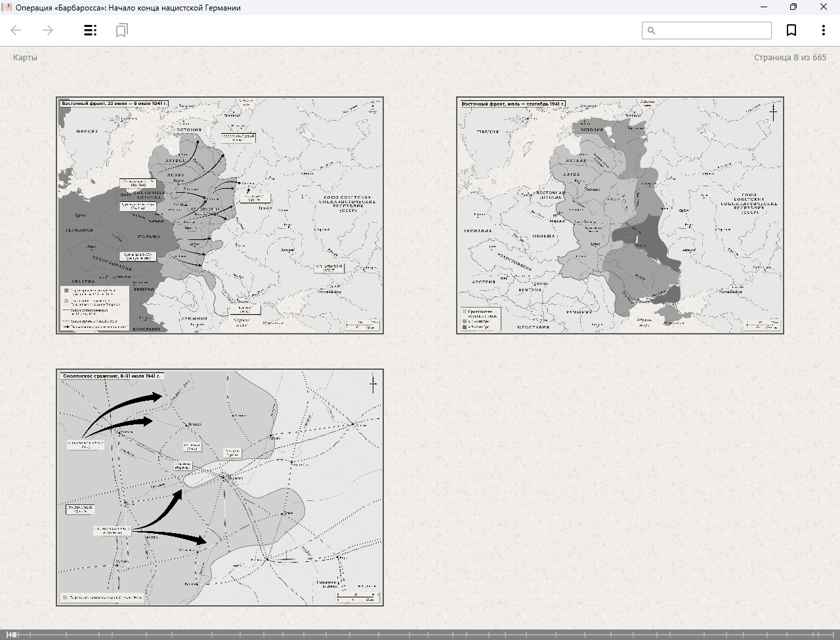This screenshot has height=640, width=840.
Task: Focus the book search text field
Action: pyautogui.click(x=712, y=31)
